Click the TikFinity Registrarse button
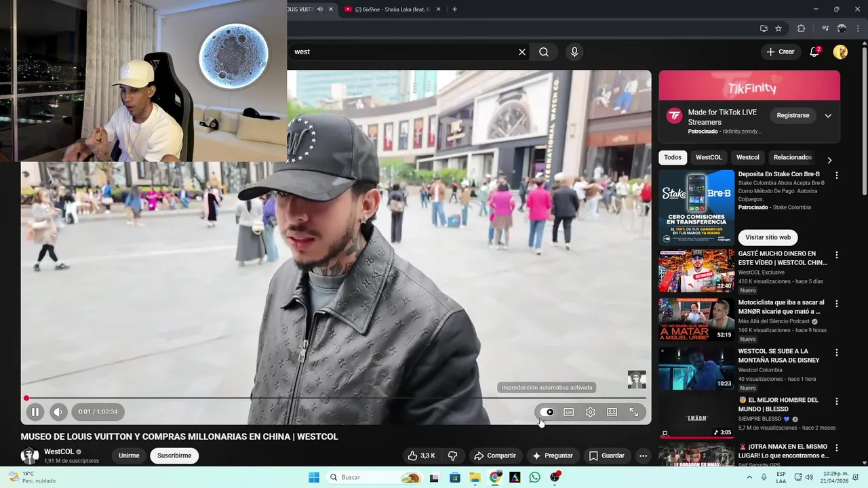868x488 pixels. (x=793, y=115)
